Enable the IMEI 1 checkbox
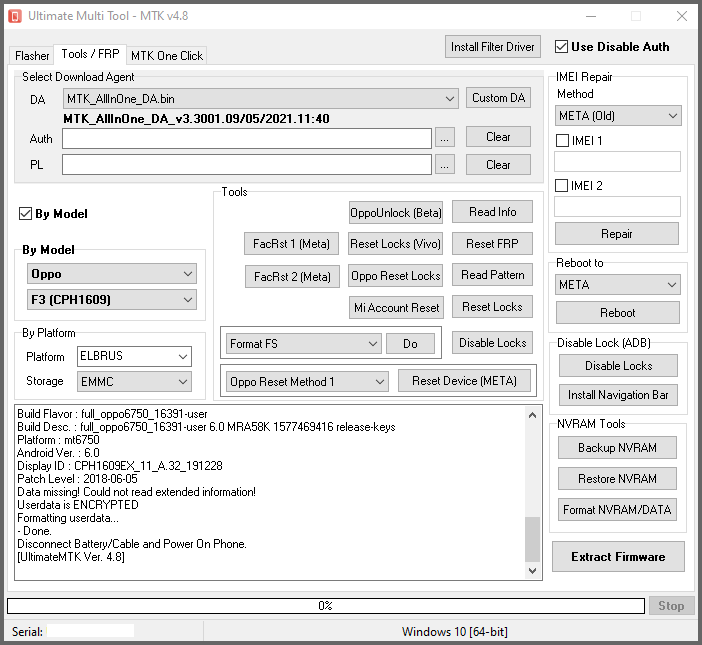The height and width of the screenshot is (645, 702). click(562, 141)
